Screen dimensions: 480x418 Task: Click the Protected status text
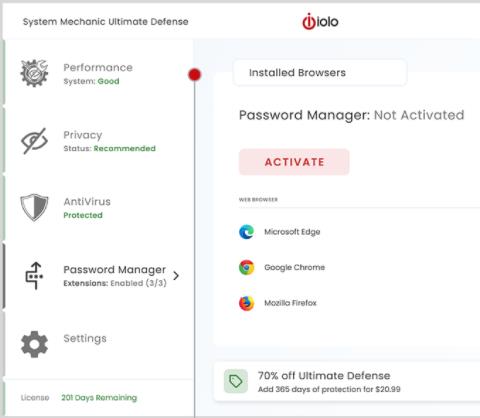pyautogui.click(x=83, y=215)
